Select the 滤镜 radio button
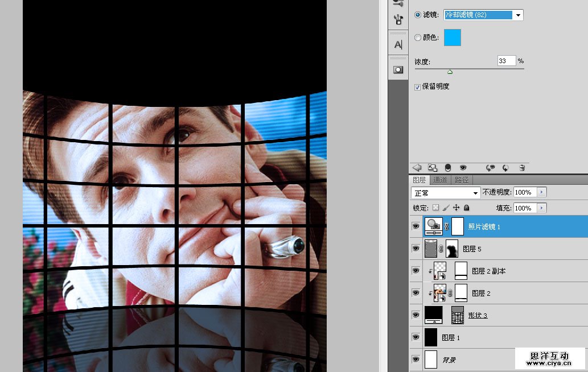This screenshot has width=588, height=372. [417, 15]
